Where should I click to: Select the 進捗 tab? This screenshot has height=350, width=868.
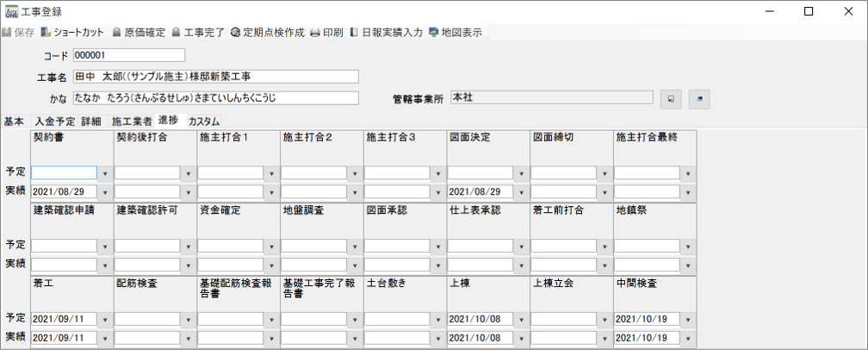point(169,120)
